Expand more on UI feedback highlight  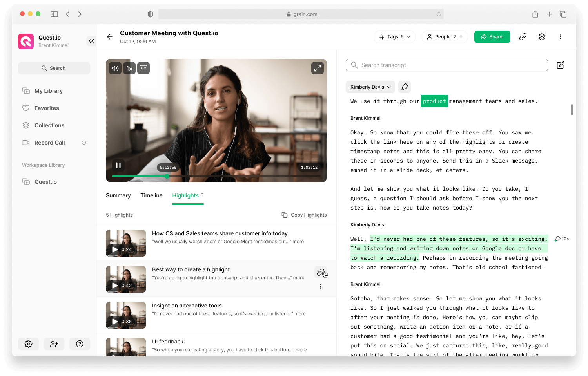[x=301, y=350]
